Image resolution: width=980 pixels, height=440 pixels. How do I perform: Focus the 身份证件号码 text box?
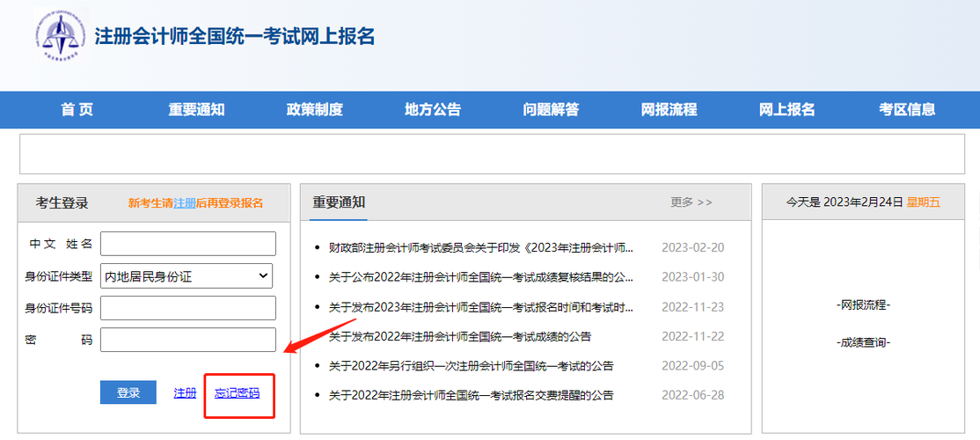click(x=187, y=308)
